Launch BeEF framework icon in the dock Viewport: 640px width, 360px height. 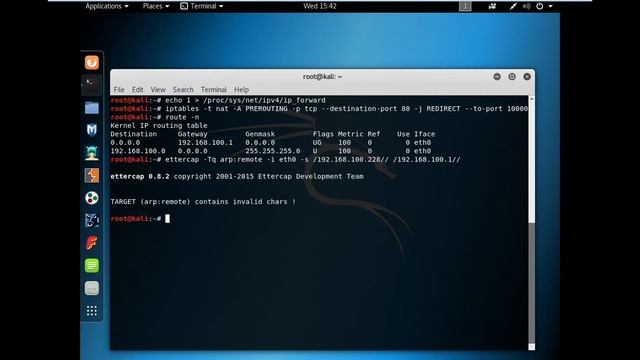(x=92, y=220)
